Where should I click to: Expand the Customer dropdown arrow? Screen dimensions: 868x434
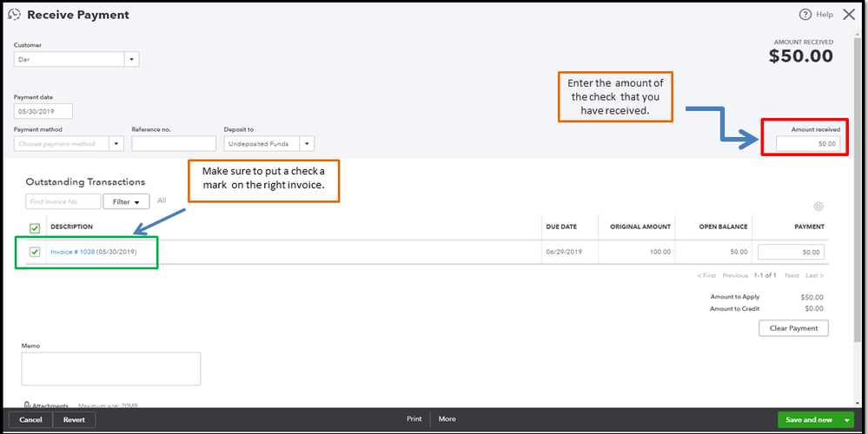click(132, 59)
